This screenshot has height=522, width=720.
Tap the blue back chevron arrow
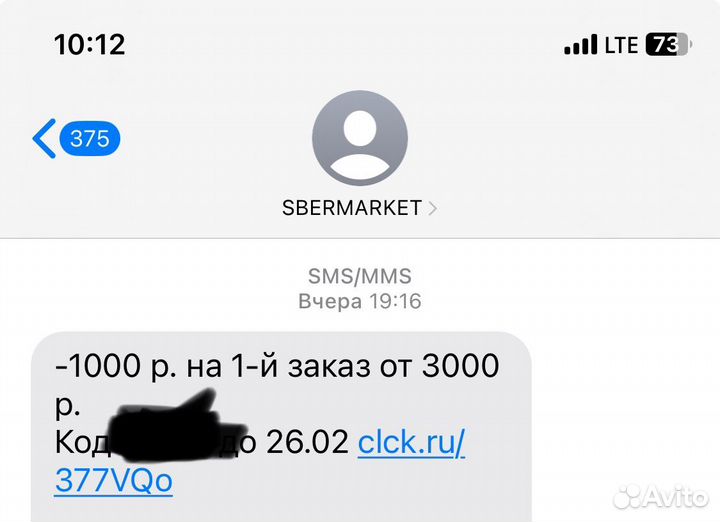(45, 139)
